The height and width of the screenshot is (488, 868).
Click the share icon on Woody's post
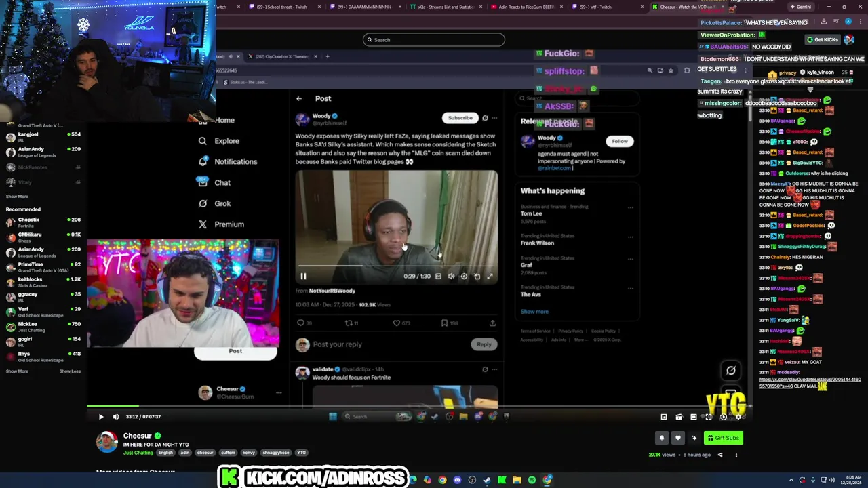[492, 323]
